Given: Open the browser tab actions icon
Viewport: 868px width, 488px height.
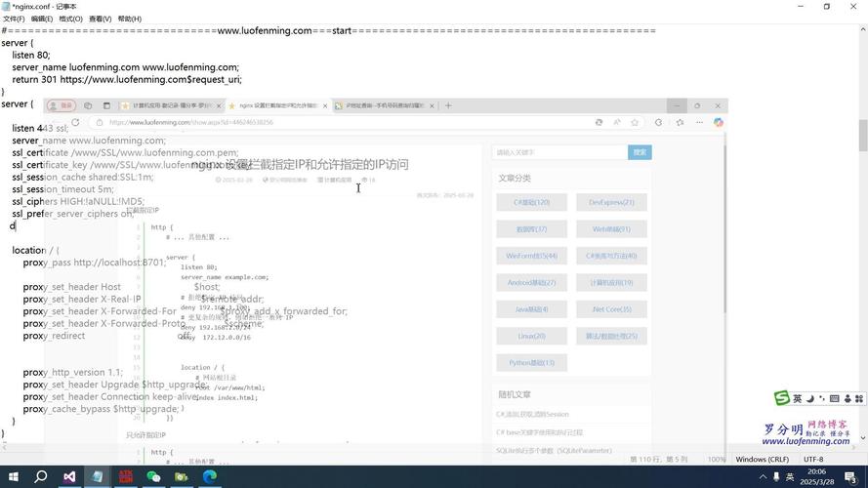Looking at the screenshot, I should (x=106, y=105).
